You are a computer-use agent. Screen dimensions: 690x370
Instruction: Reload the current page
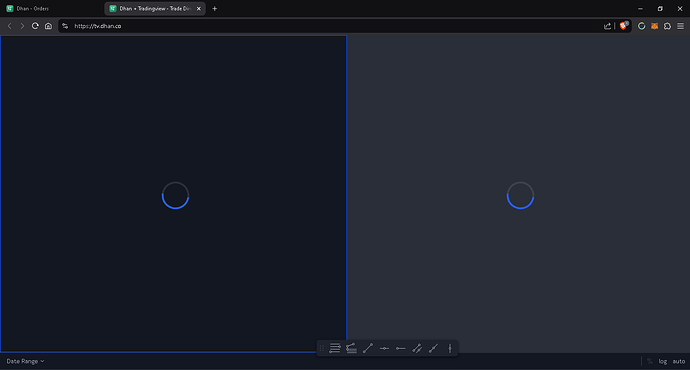tap(35, 26)
